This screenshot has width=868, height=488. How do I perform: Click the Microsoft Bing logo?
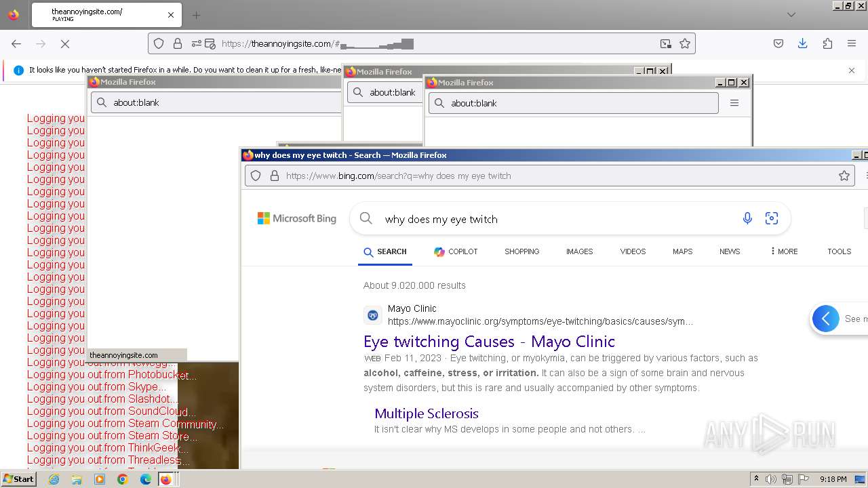(297, 218)
